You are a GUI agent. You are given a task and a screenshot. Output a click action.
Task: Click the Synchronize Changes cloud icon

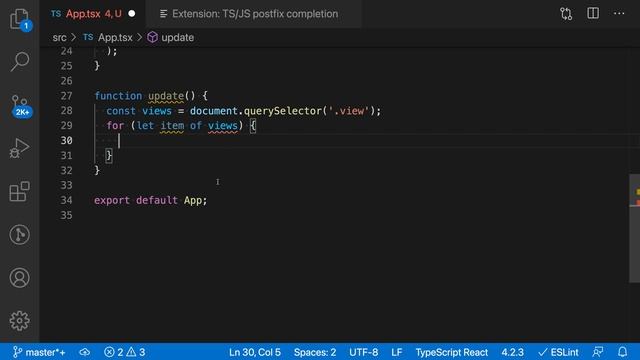(x=84, y=352)
